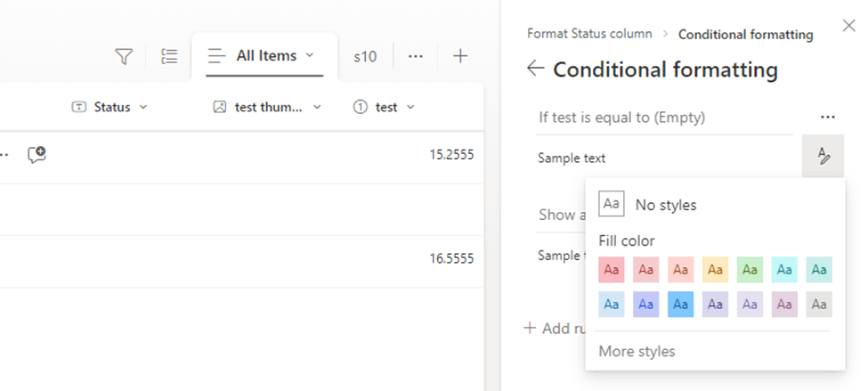The image size is (868, 391).
Task: Open More styles link
Action: tap(637, 351)
